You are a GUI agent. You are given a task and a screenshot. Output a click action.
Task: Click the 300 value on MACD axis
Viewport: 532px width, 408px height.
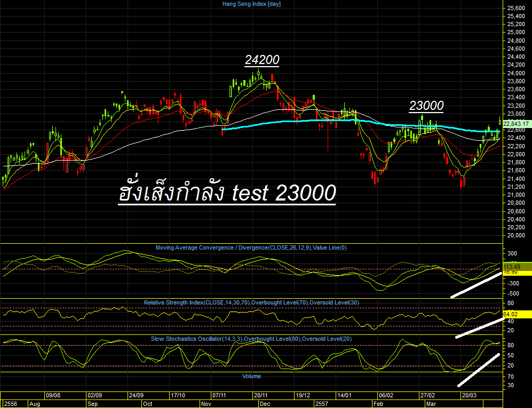512,254
